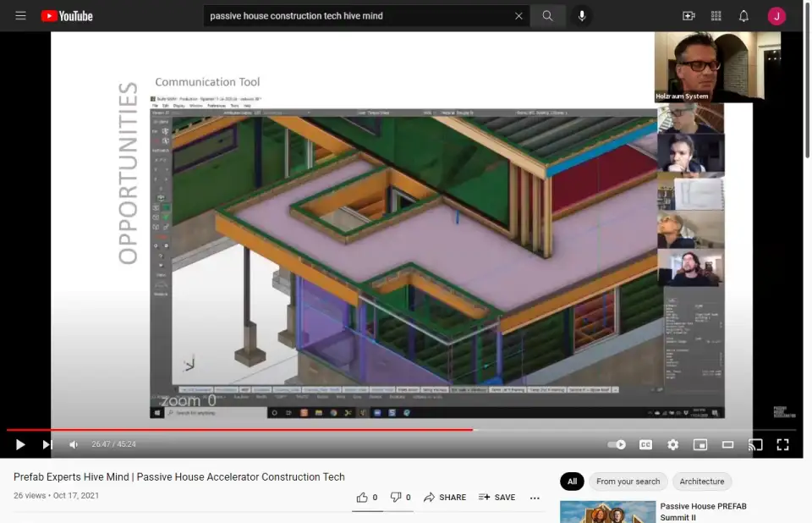Mute the video volume
This screenshot has height=523, width=812.
(x=74, y=444)
